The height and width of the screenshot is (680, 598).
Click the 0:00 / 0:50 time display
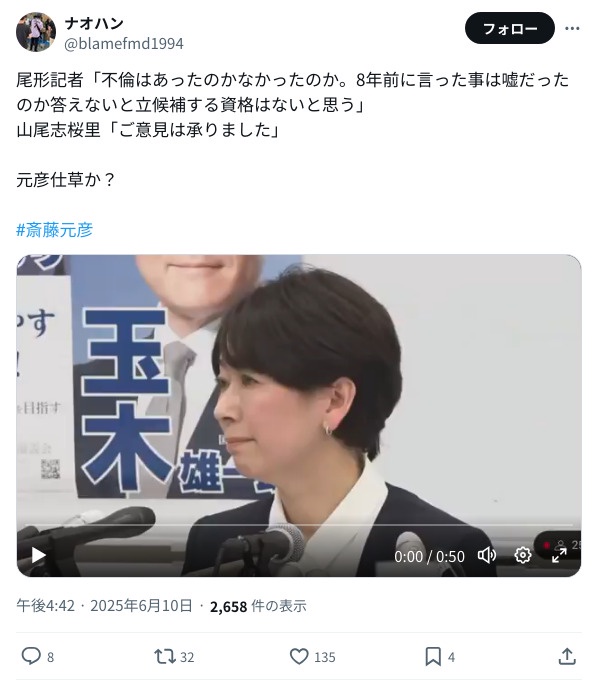(429, 556)
